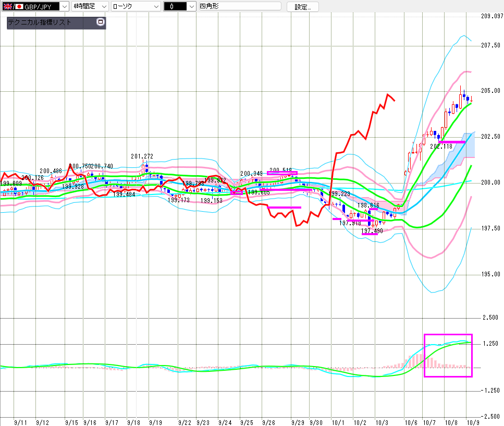Image resolution: width=504 pixels, height=426 pixels.
Task: Open the 設定... settings dialog
Action: pyautogui.click(x=302, y=7)
